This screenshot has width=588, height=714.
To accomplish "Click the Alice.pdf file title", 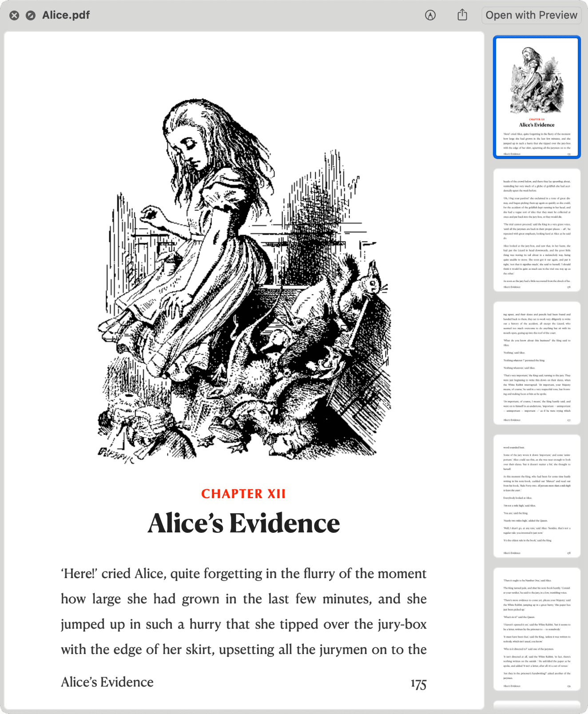I will [66, 15].
